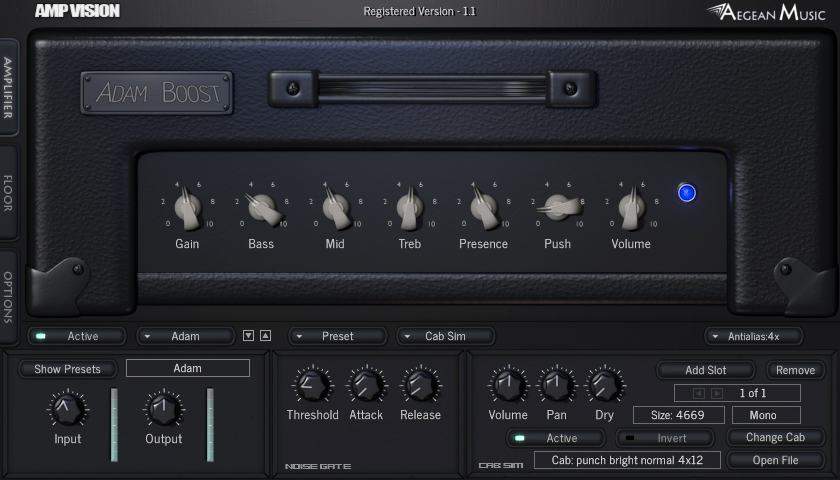The width and height of the screenshot is (840, 480).
Task: Click the small down arrow preset button
Action: coord(249,336)
